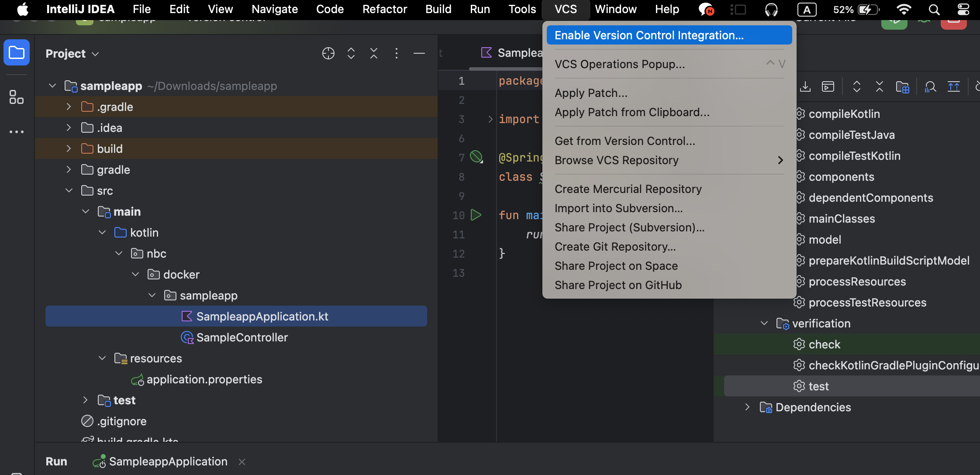This screenshot has height=475, width=980.
Task: Expand the .idea folder
Action: 69,127
